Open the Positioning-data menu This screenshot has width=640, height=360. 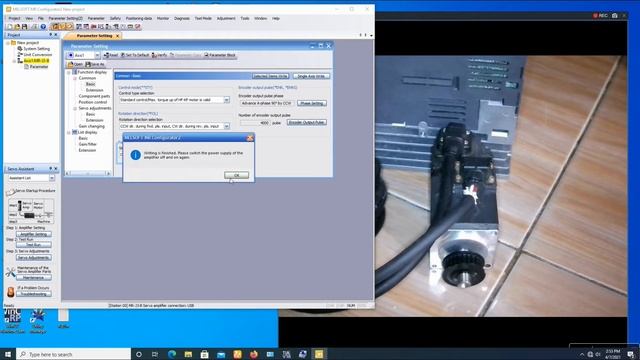(139, 18)
